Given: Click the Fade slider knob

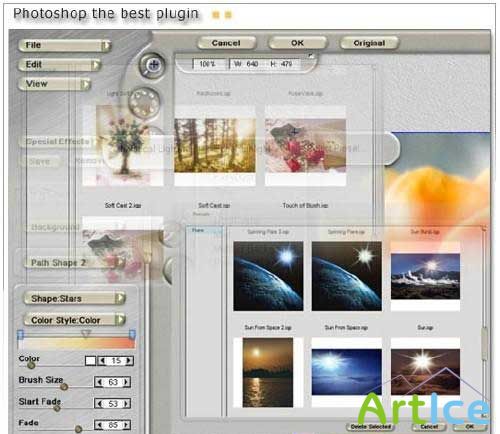Looking at the screenshot, I should (78, 429).
